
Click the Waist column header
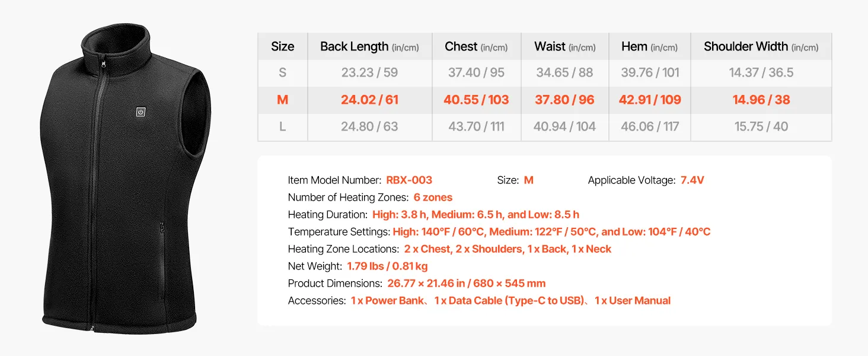pyautogui.click(x=564, y=46)
